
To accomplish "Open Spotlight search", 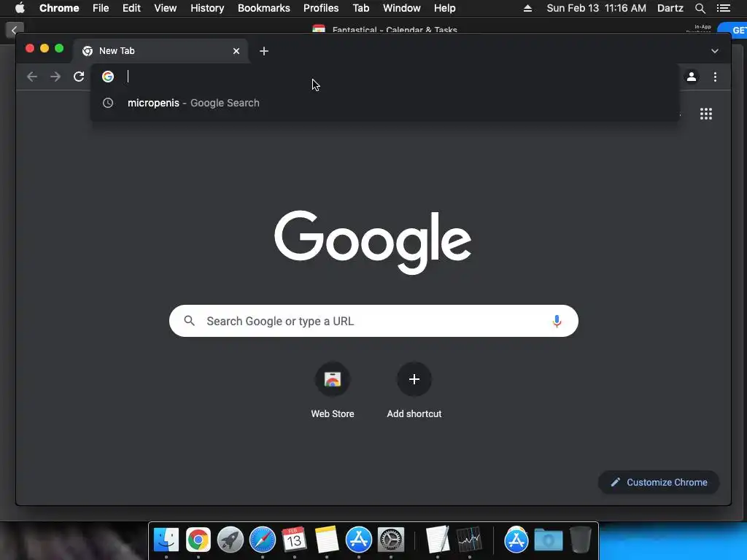I will point(700,8).
